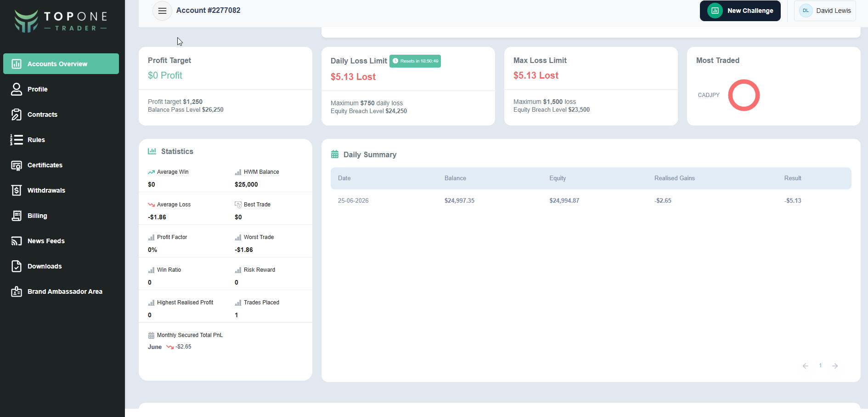Click the Daily Summary calendar icon
Screen dimensions: 868x417
coord(335,154)
